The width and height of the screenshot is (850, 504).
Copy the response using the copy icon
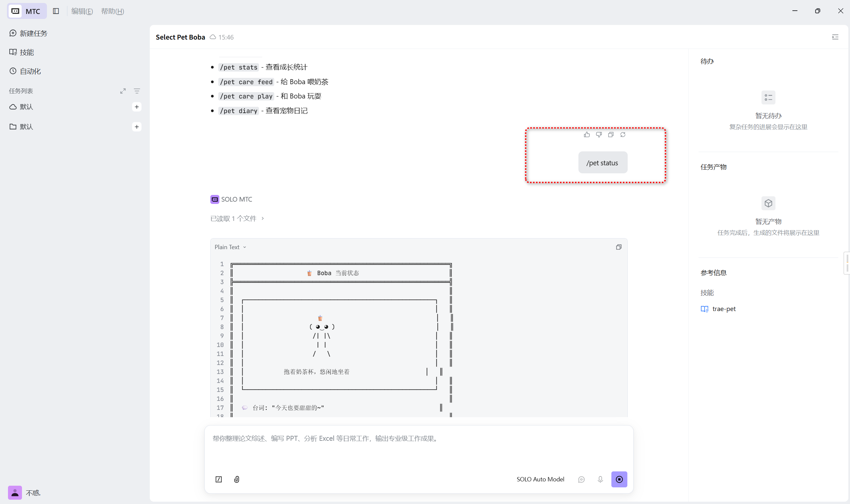click(x=611, y=135)
